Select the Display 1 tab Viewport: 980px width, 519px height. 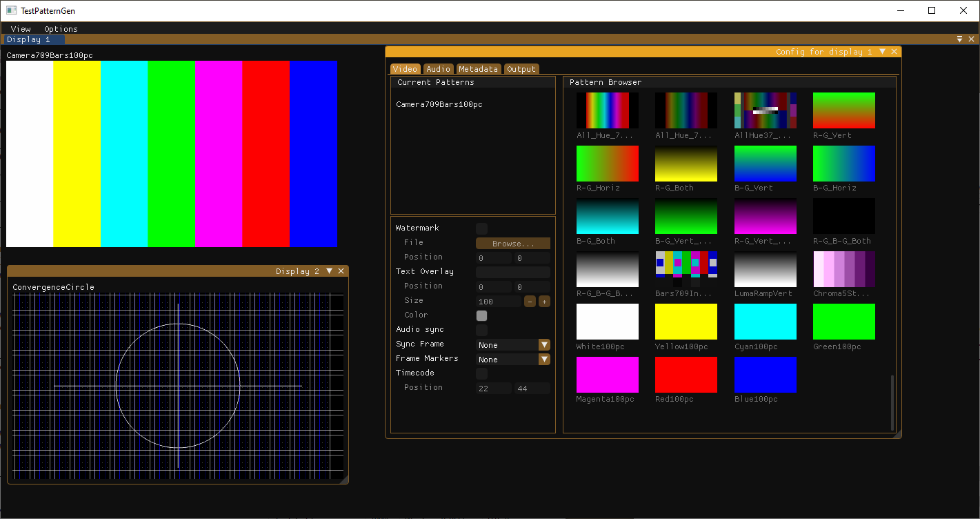coord(33,39)
